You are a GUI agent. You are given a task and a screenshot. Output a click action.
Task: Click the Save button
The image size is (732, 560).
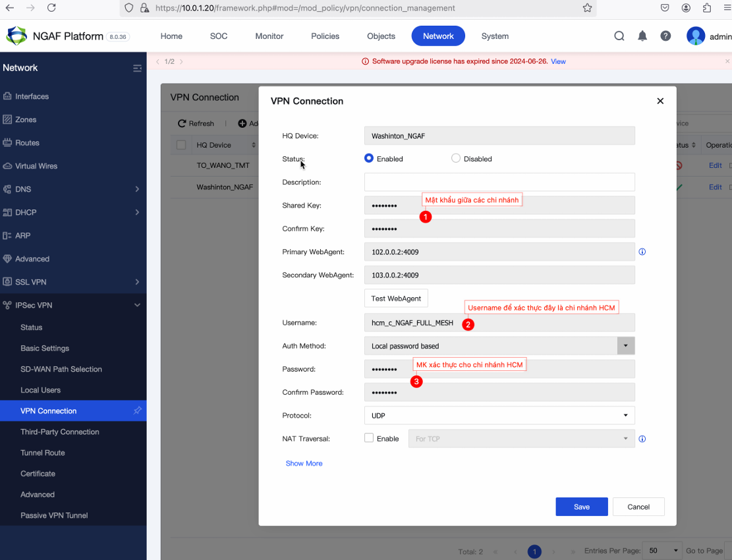[x=582, y=507]
